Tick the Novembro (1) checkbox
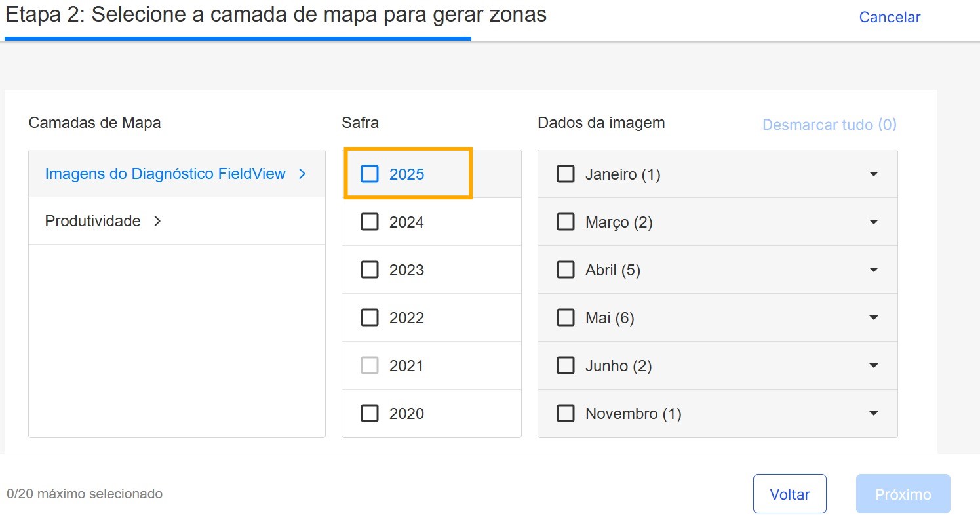The width and height of the screenshot is (980, 522). pos(565,414)
